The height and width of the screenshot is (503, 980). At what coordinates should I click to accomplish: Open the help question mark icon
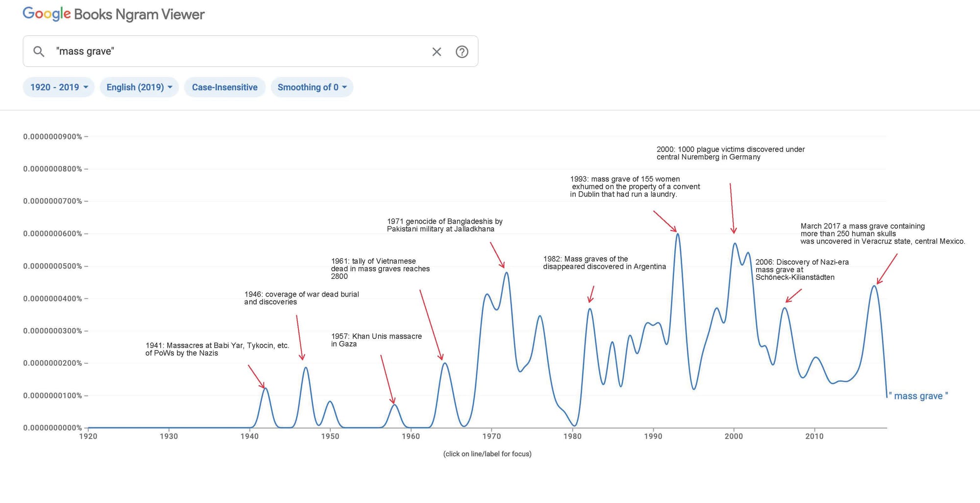pos(462,51)
